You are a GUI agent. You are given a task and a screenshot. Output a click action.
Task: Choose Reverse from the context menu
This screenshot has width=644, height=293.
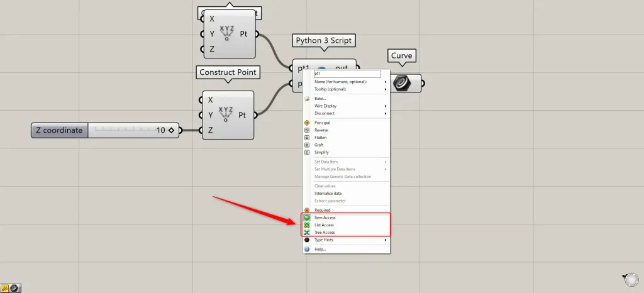321,130
